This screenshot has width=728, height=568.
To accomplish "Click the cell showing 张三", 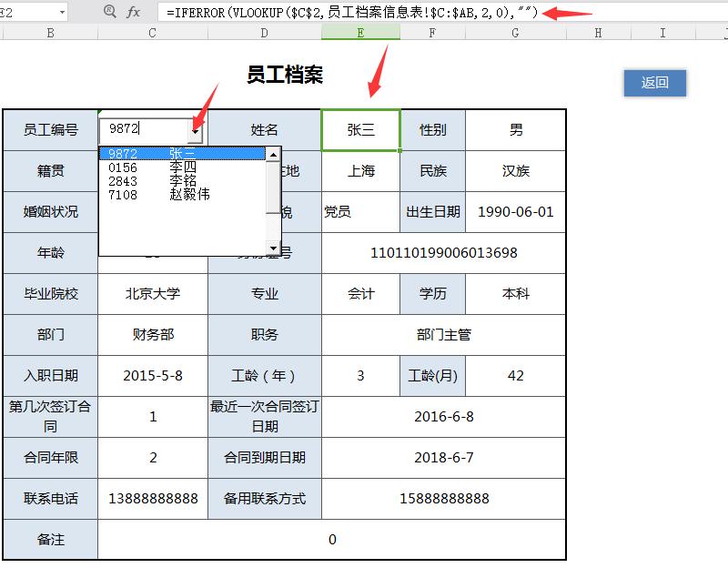I will (x=361, y=130).
